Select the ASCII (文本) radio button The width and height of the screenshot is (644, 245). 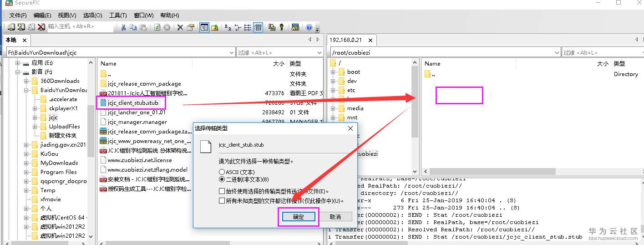coord(222,172)
